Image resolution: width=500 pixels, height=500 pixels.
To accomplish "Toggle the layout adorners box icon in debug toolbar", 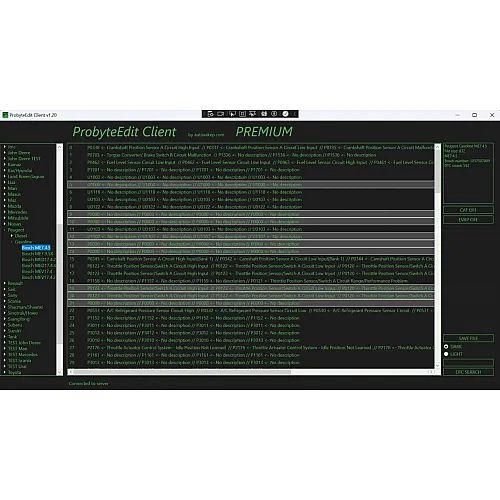I will pyautogui.click(x=242, y=114).
